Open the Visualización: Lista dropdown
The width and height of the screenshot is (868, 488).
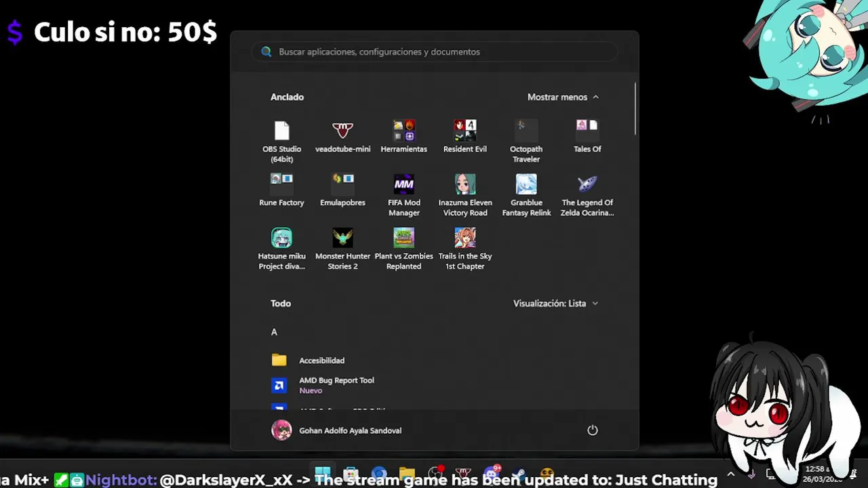[x=555, y=303]
